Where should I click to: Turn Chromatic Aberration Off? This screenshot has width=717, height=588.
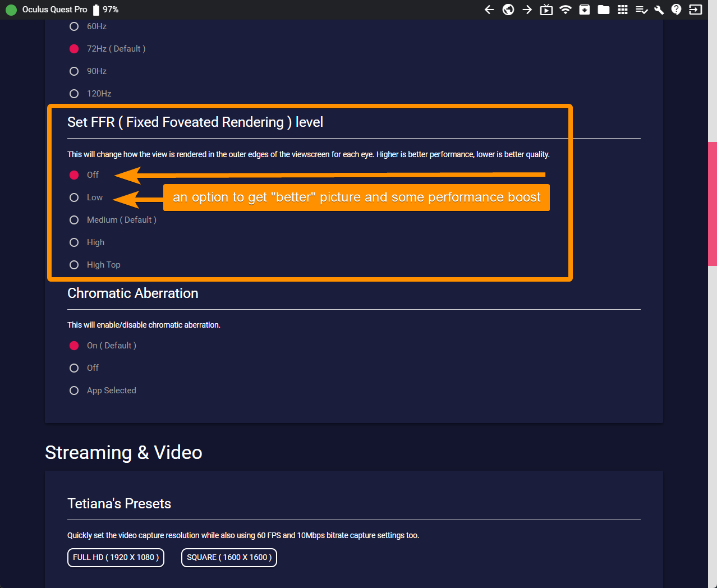74,368
